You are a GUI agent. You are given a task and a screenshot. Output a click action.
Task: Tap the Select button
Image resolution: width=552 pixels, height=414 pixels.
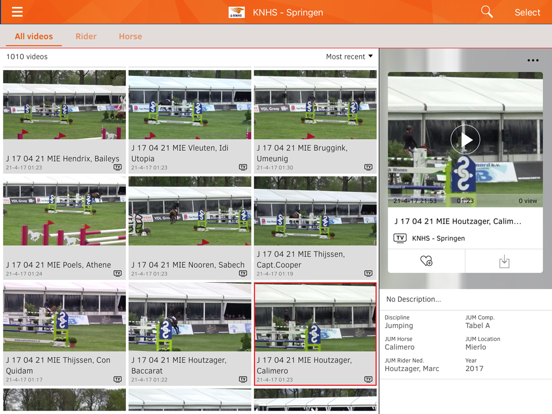[x=527, y=12]
